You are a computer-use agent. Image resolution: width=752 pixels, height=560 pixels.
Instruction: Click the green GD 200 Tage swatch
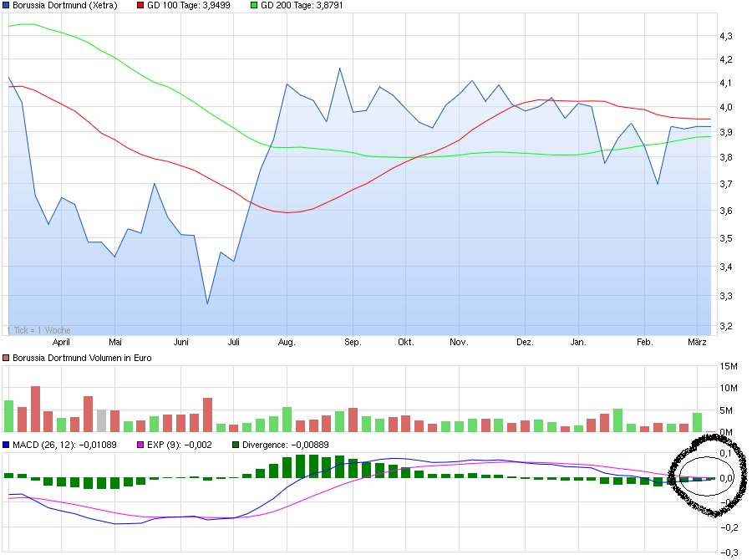(254, 5)
